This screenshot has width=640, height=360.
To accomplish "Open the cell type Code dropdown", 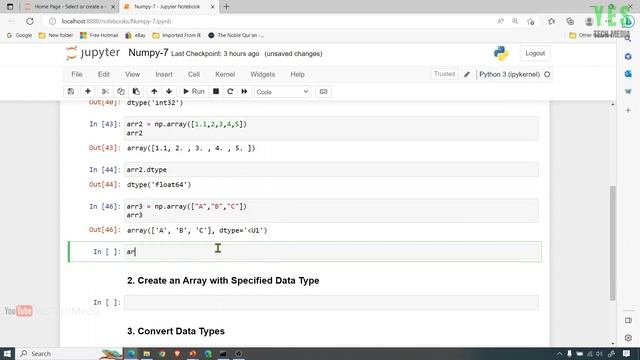I will tap(282, 92).
